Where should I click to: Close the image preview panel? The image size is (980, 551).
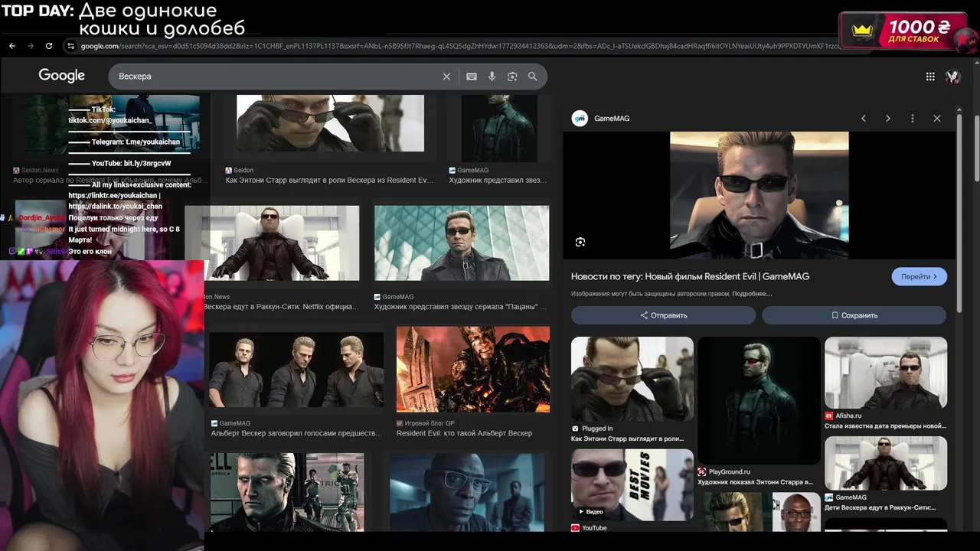(937, 119)
